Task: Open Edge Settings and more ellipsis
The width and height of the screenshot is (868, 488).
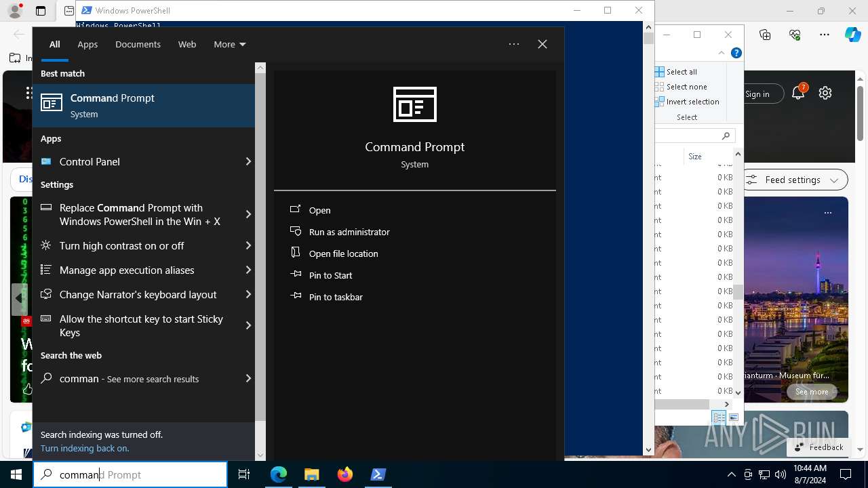Action: click(x=825, y=35)
